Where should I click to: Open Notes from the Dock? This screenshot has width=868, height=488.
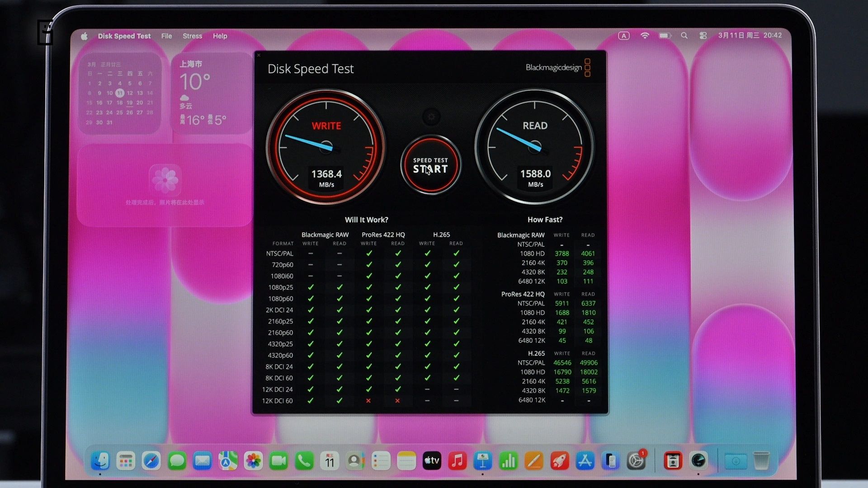point(406,461)
